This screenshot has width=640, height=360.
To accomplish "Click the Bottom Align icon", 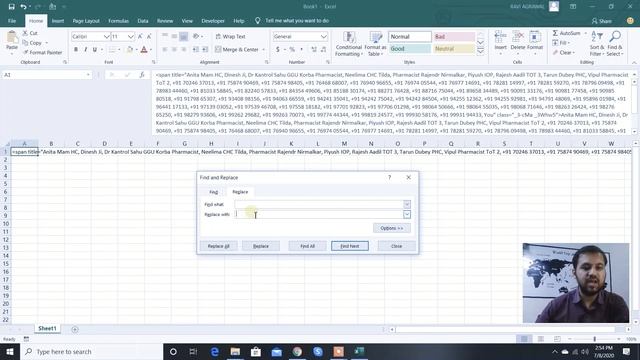I will [x=184, y=37].
